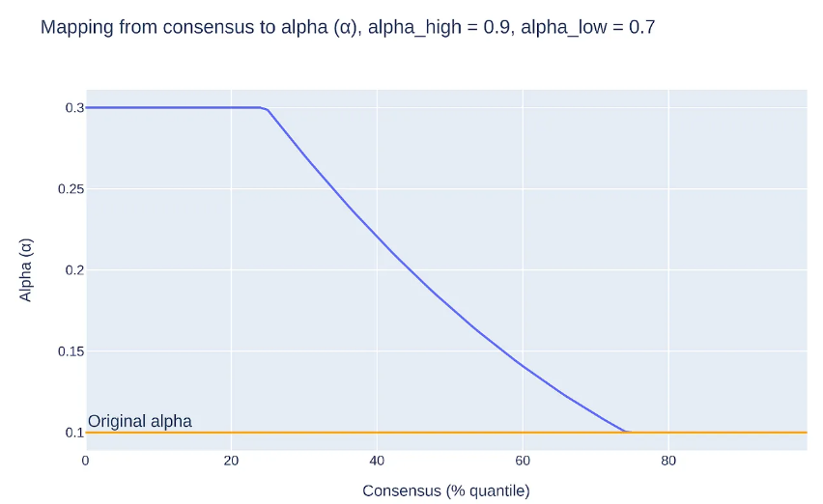Click the 0.3 y-axis tick label
Image resolution: width=823 pixels, height=504 pixels.
point(74,107)
